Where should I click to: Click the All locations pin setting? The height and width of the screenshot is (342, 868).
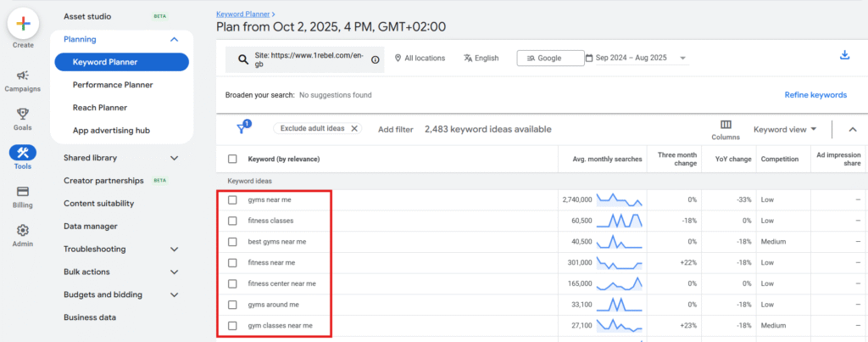[420, 59]
